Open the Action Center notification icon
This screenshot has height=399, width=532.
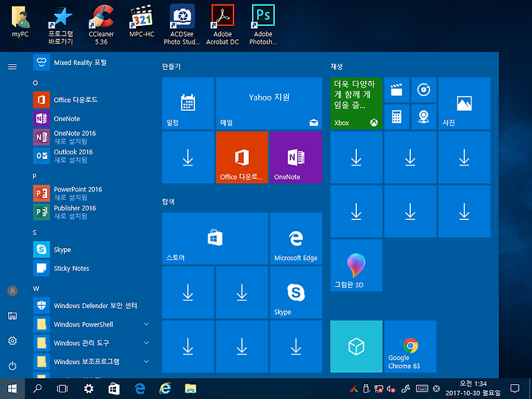(x=515, y=389)
